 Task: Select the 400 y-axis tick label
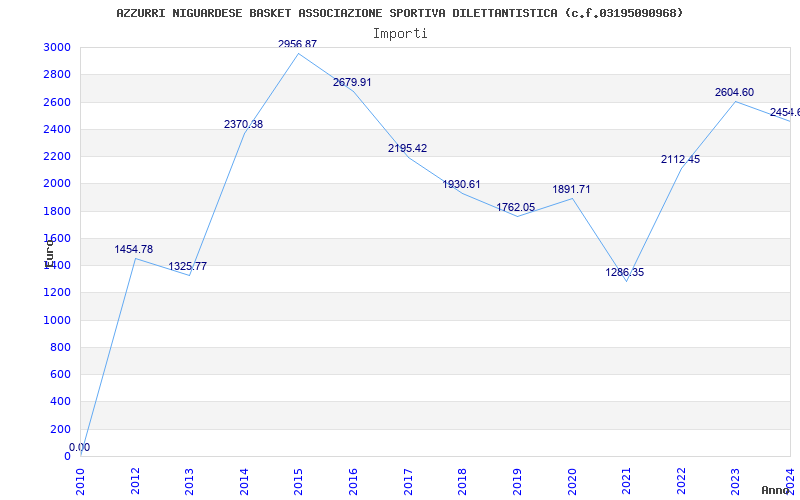click(x=60, y=402)
